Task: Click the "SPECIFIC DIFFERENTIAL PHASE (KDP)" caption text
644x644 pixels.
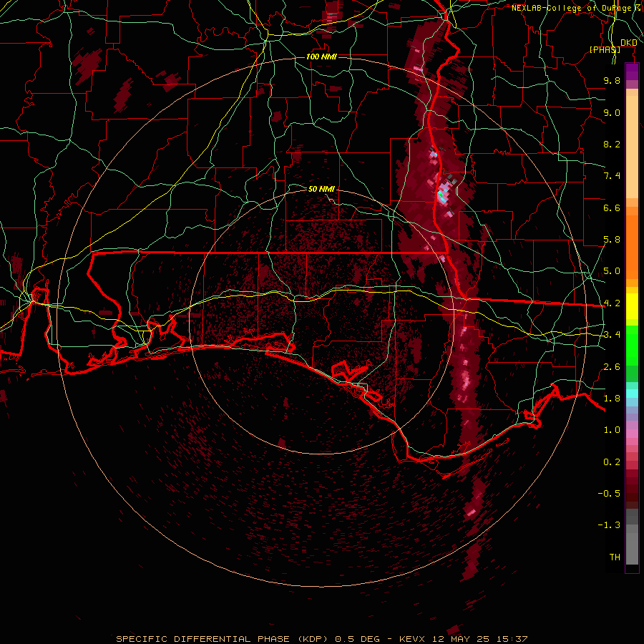Action: point(223,639)
